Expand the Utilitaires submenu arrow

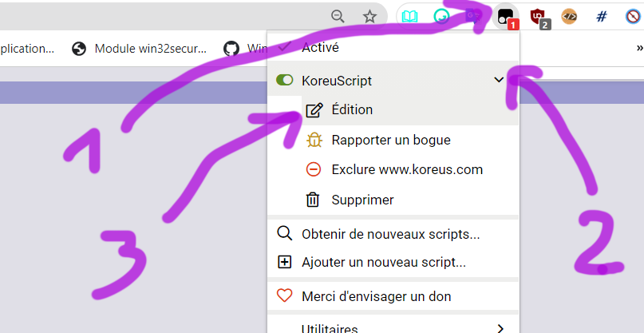point(500,327)
